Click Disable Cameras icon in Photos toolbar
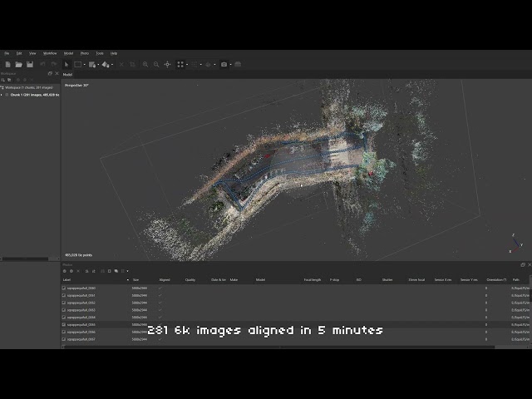 (x=71, y=271)
